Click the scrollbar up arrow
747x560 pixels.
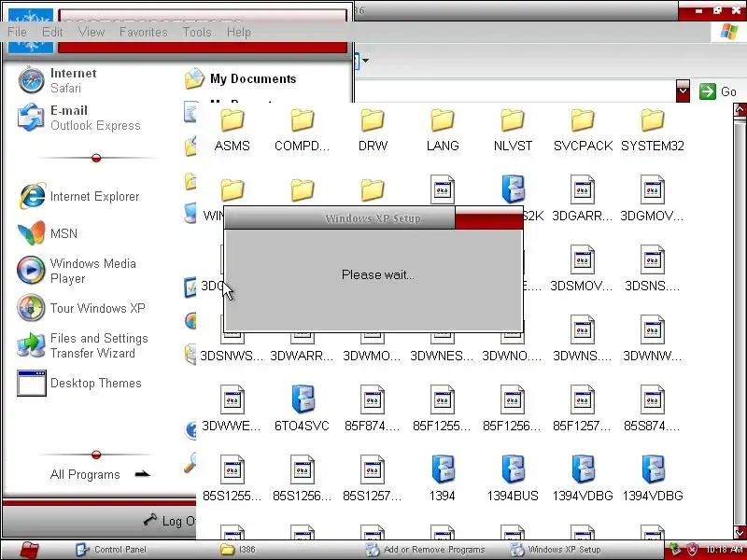pos(740,111)
